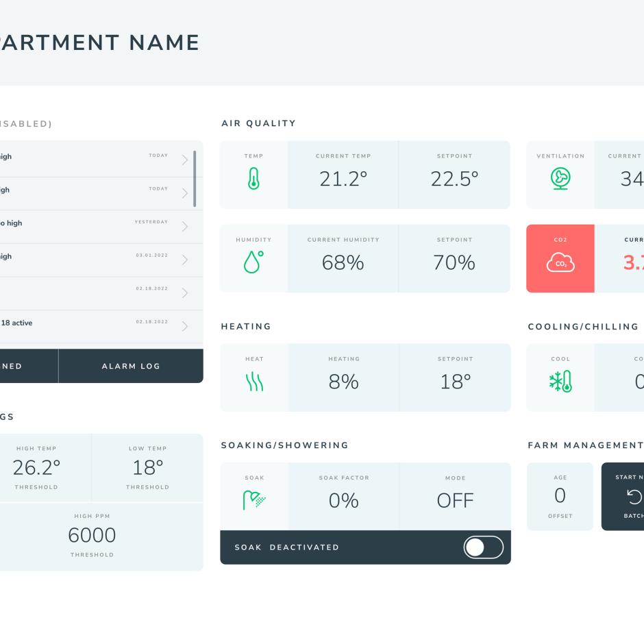
Task: Toggle the Soak Deactivated switch
Action: tap(484, 547)
